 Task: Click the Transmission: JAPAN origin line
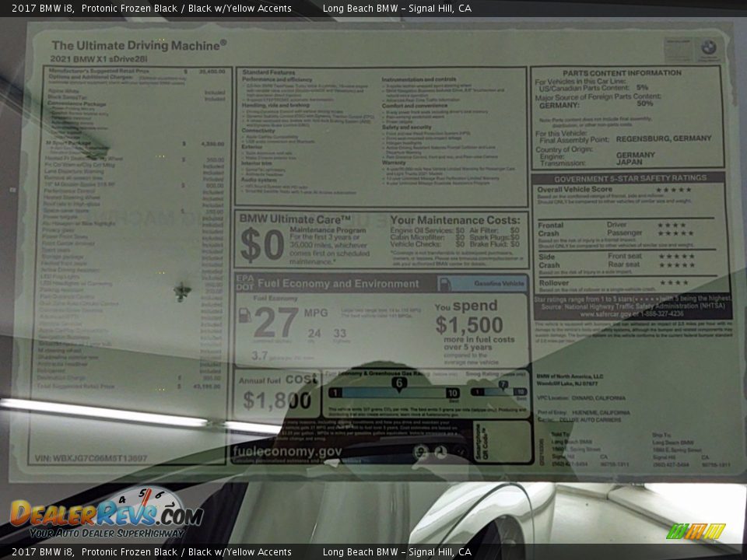(x=591, y=163)
